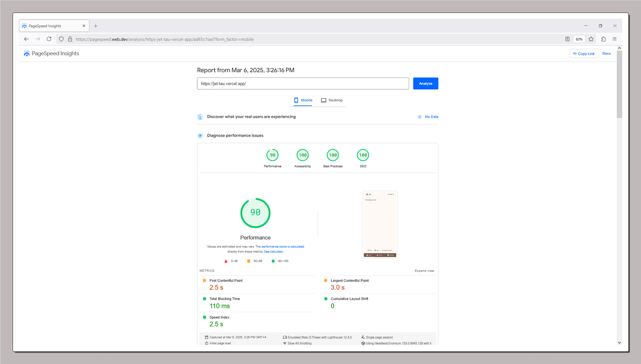The image size is (641, 364).
Task: Click the Copy Link button
Action: coord(584,53)
